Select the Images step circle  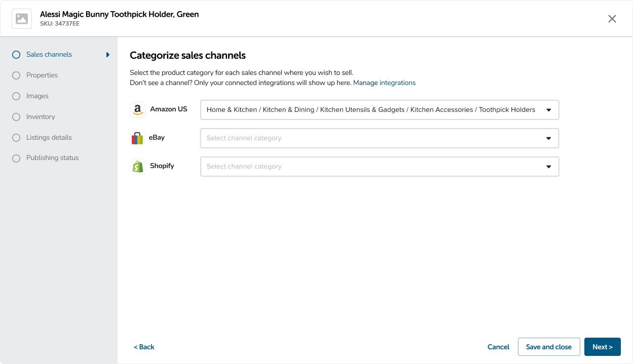(x=16, y=96)
